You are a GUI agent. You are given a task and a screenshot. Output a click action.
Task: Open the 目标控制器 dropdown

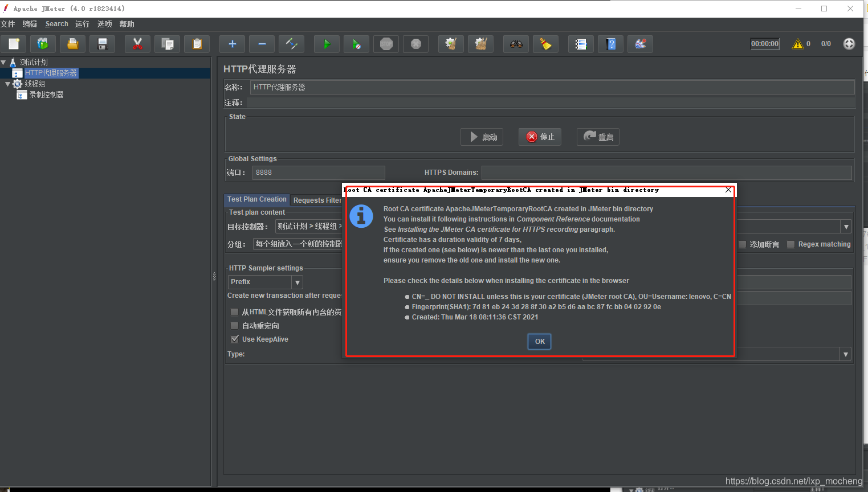pyautogui.click(x=846, y=227)
